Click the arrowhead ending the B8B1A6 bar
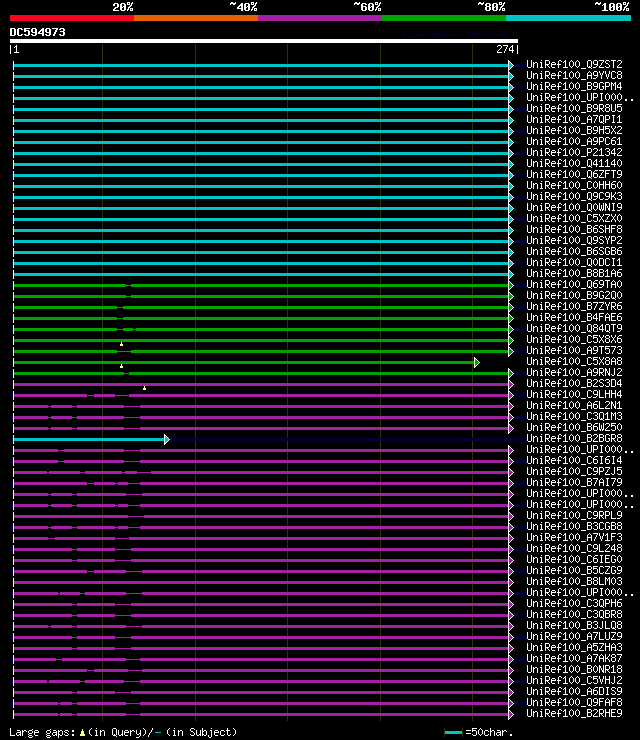The width and height of the screenshot is (640, 740). (511, 274)
